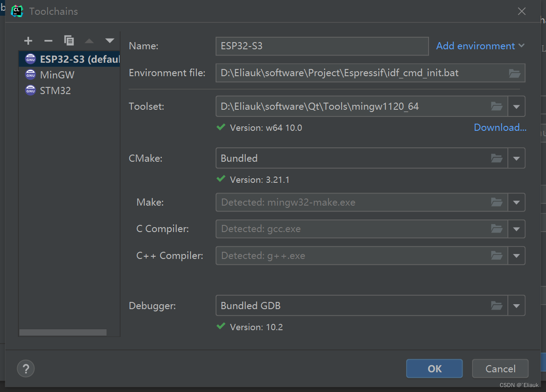Browse for Debugger with folder icon
Image resolution: width=546 pixels, height=392 pixels.
point(497,306)
